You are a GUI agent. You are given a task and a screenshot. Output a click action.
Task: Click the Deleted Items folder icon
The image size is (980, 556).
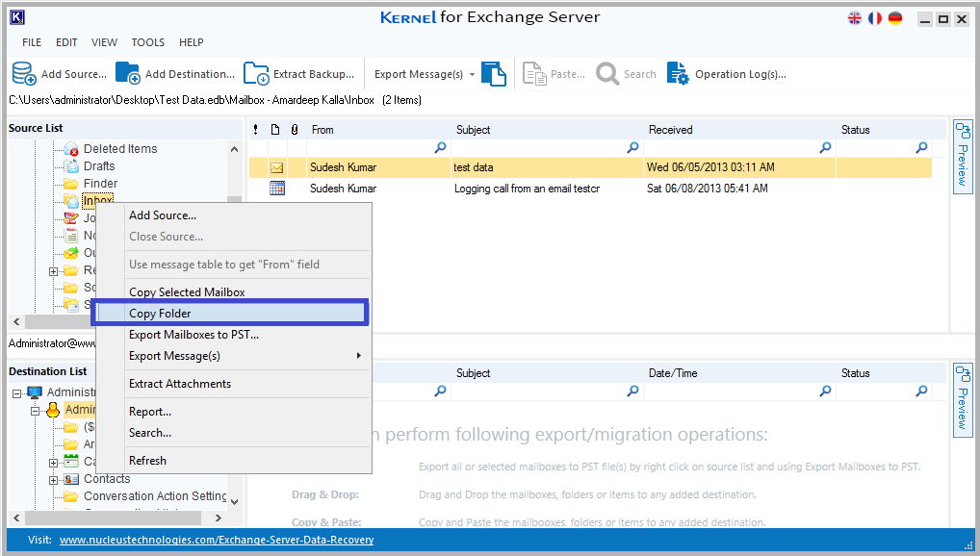(x=71, y=149)
